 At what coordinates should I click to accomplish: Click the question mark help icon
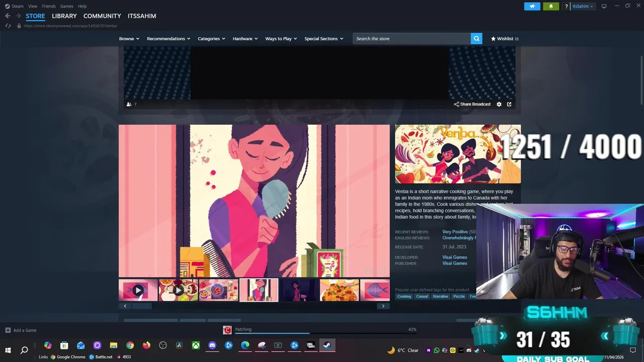(566, 7)
